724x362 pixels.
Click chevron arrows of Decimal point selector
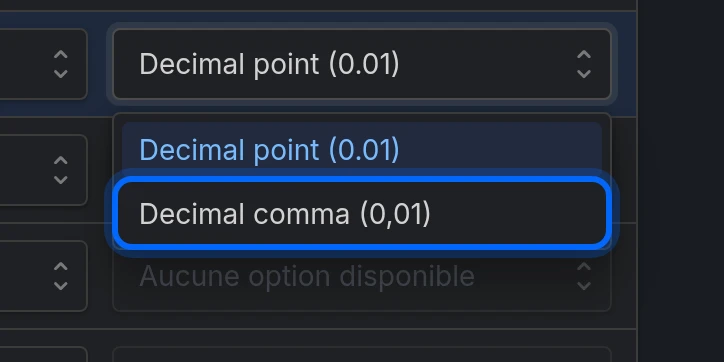click(584, 64)
